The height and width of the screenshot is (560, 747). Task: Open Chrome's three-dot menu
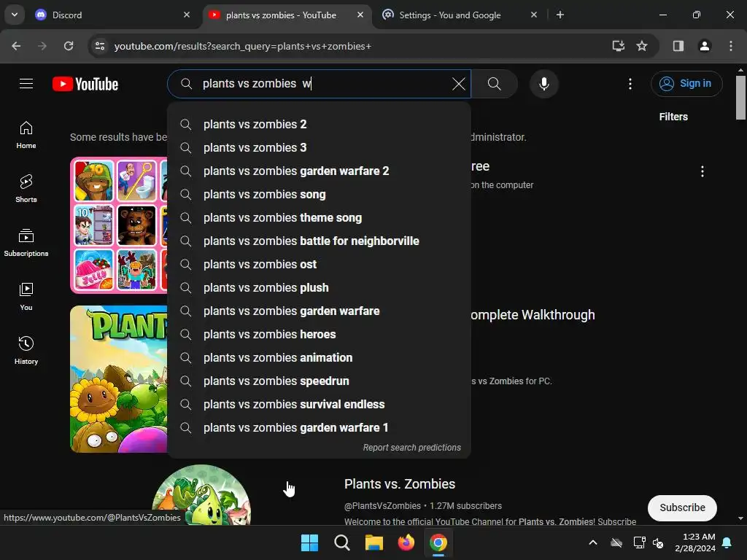[x=731, y=46]
